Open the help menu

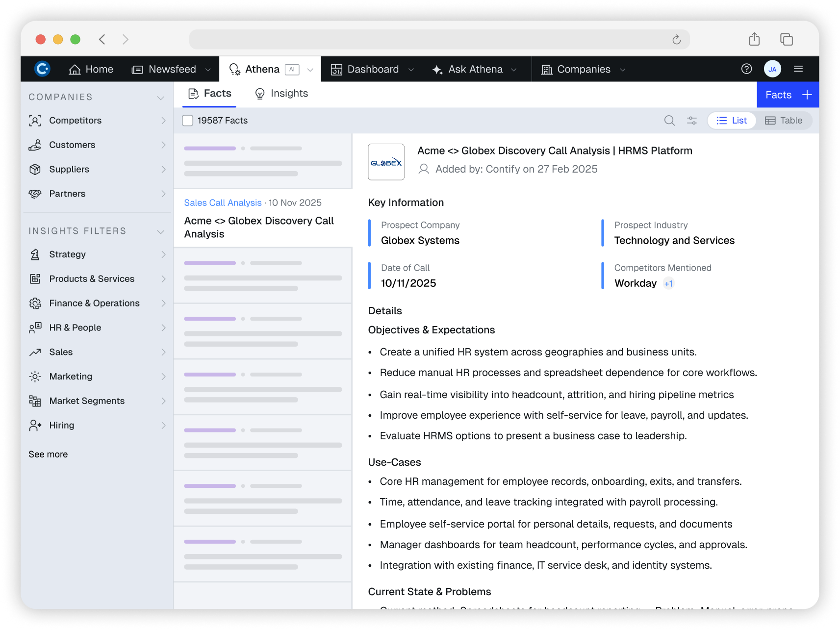point(747,69)
